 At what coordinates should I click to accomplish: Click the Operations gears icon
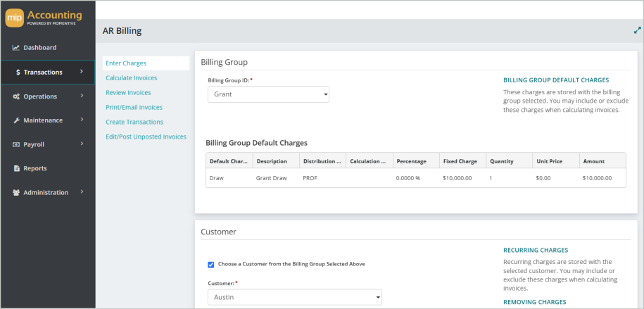click(16, 96)
